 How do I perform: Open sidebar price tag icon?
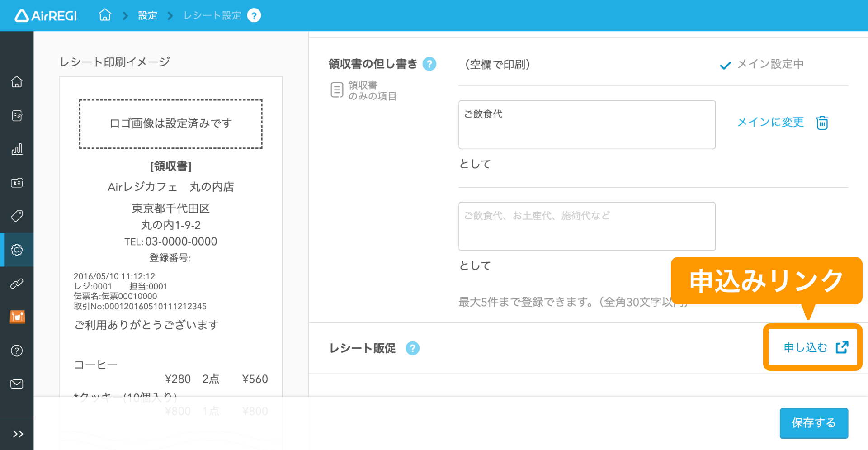click(17, 216)
